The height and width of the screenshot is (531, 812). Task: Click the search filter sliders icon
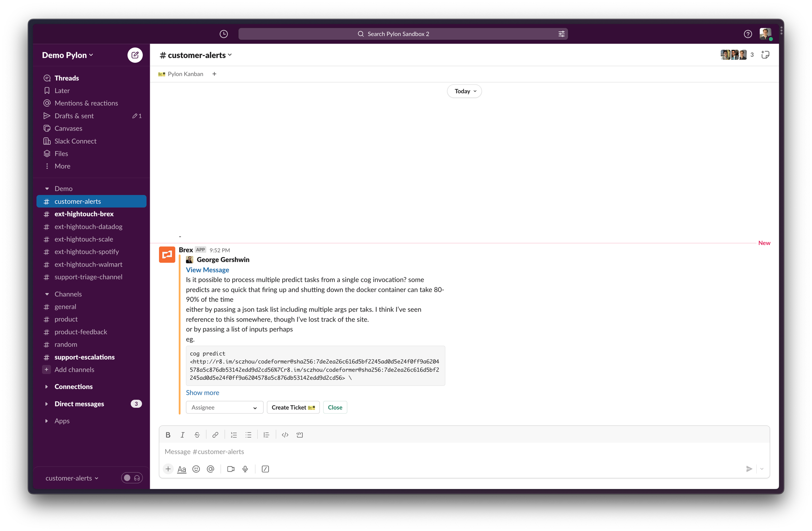(x=561, y=34)
